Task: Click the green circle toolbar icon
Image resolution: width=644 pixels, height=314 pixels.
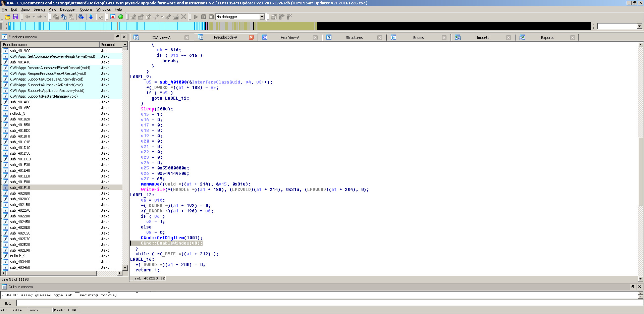Action: (121, 17)
